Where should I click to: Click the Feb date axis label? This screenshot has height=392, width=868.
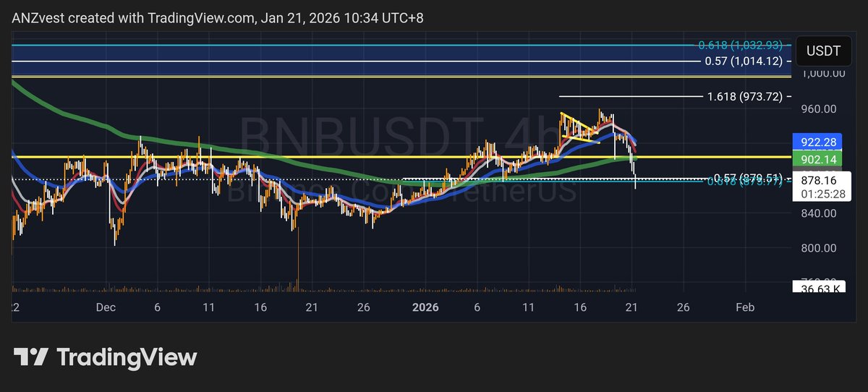click(745, 307)
